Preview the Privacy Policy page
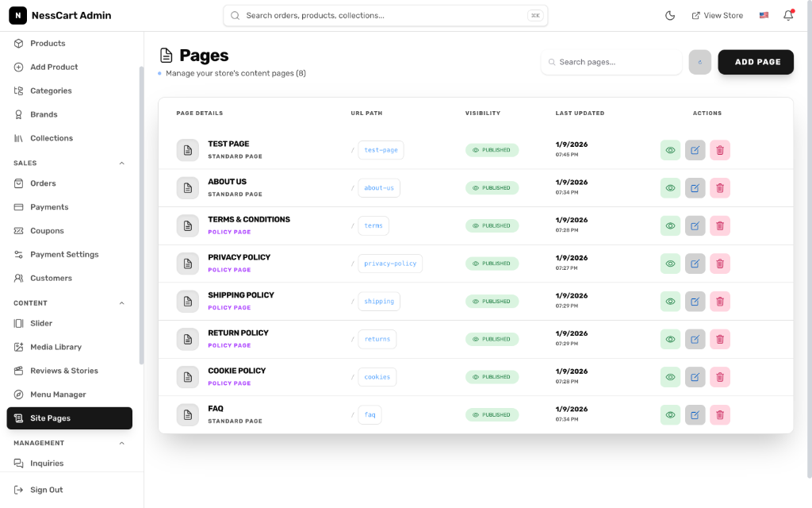Viewport: 812px width, 508px height. pyautogui.click(x=670, y=264)
